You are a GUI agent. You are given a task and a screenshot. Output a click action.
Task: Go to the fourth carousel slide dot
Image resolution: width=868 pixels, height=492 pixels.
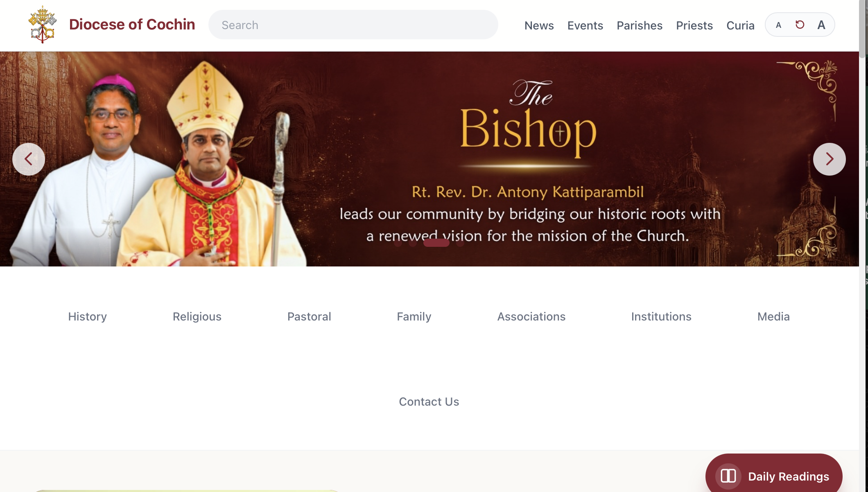460,243
